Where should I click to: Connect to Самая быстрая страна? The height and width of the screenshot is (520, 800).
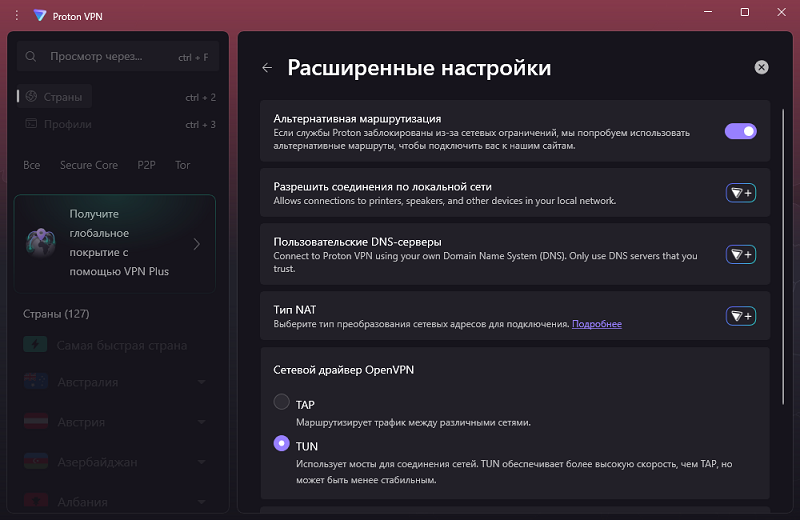coord(120,345)
